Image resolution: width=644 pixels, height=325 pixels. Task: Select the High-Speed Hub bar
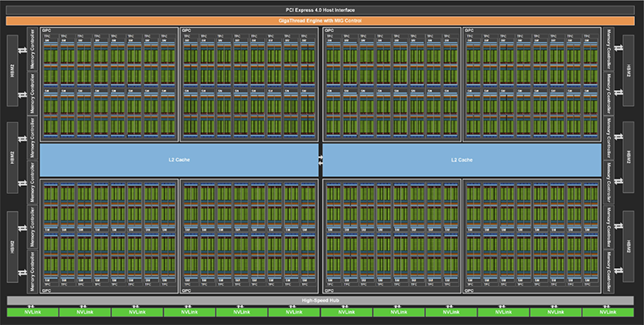point(322,301)
